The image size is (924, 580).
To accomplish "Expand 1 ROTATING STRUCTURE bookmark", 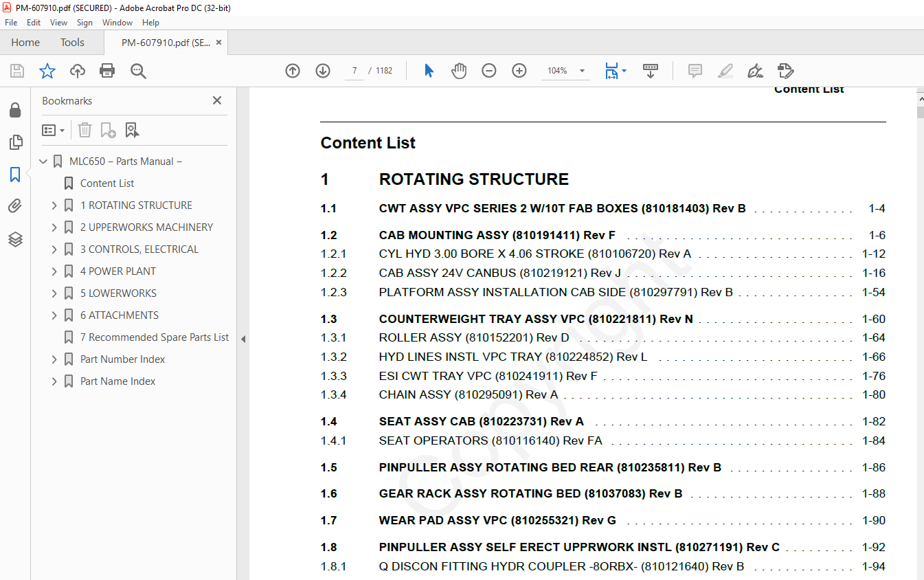I will [54, 205].
